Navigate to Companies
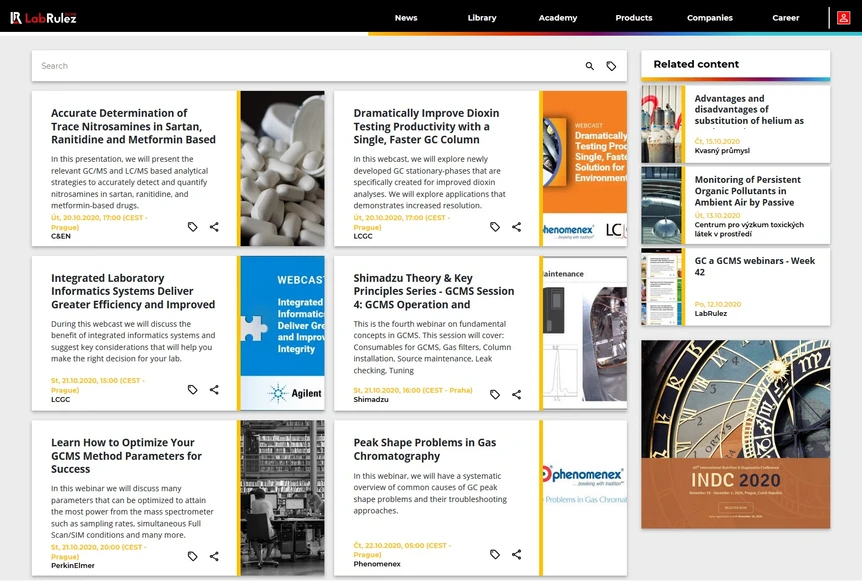Viewport: 862px width, 581px height. (709, 18)
